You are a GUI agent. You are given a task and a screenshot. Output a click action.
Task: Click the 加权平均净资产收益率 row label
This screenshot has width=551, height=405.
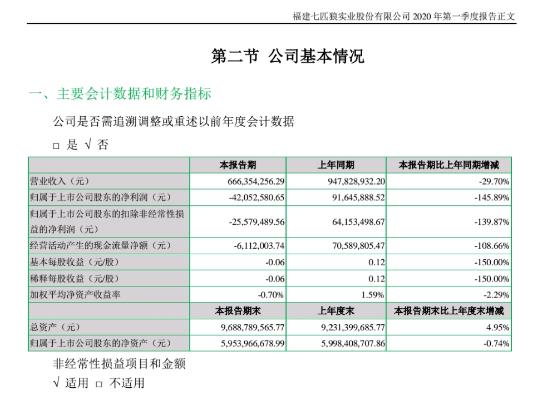coord(75,294)
